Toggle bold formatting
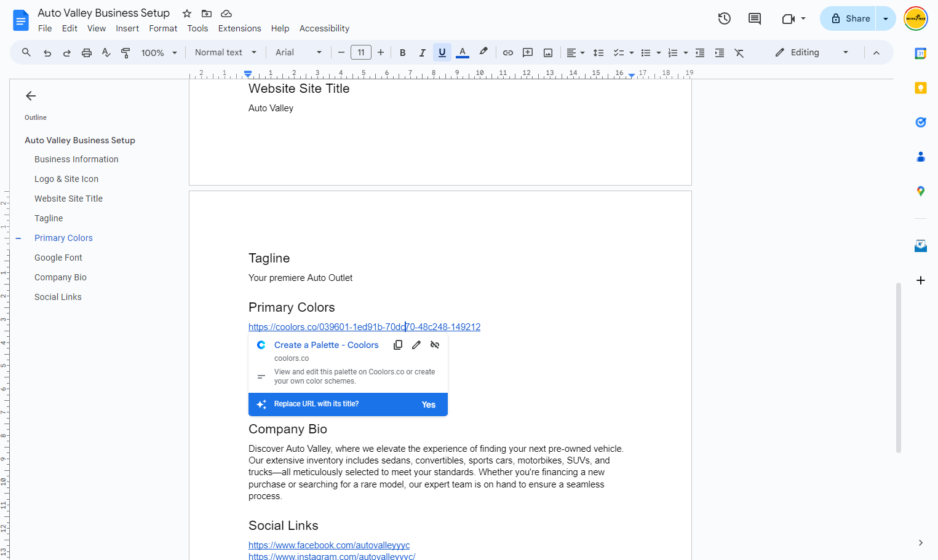Screen dimensions: 938x560 coord(403,53)
